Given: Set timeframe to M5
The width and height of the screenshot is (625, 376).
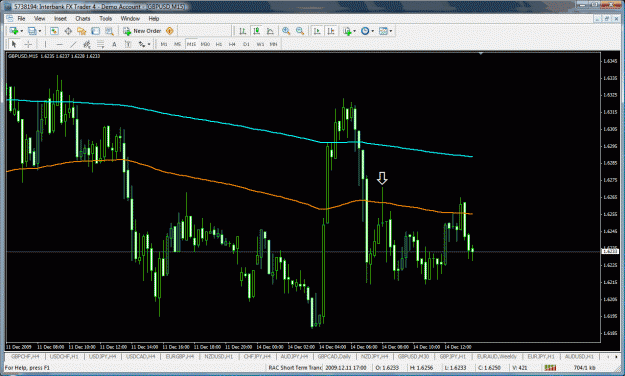Looking at the screenshot, I should pos(177,44).
